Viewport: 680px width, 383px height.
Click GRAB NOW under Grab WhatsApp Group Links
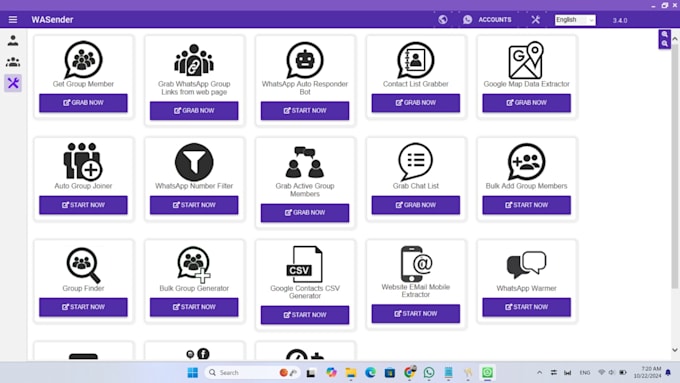point(194,111)
